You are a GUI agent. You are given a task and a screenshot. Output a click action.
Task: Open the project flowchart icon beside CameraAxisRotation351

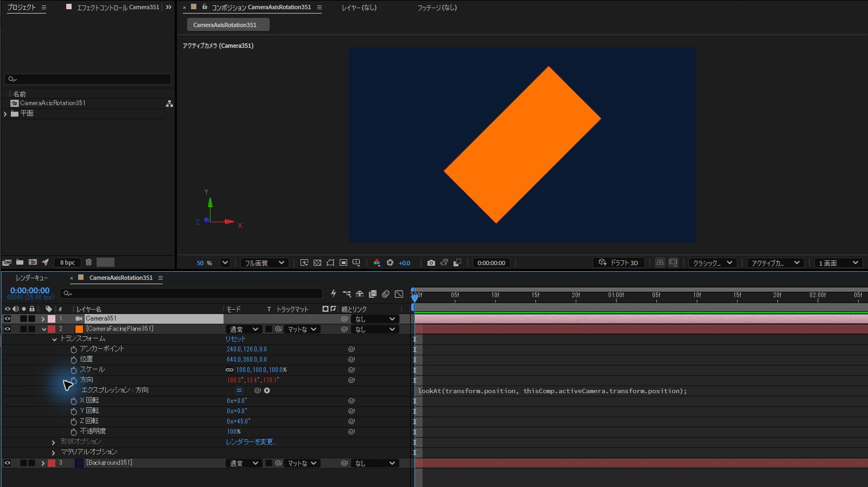click(x=169, y=104)
